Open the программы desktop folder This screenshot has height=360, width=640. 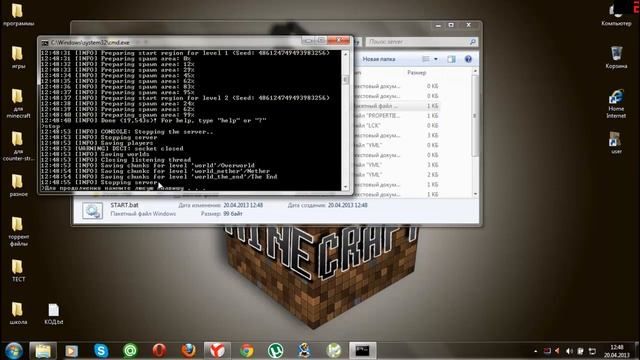point(18,15)
